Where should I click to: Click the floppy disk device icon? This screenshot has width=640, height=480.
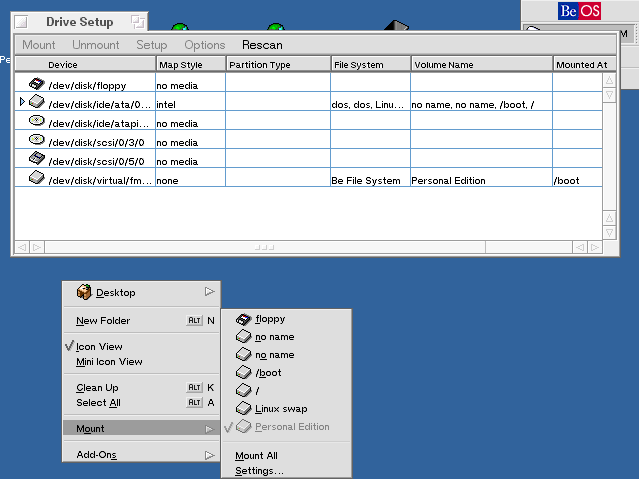(36, 84)
